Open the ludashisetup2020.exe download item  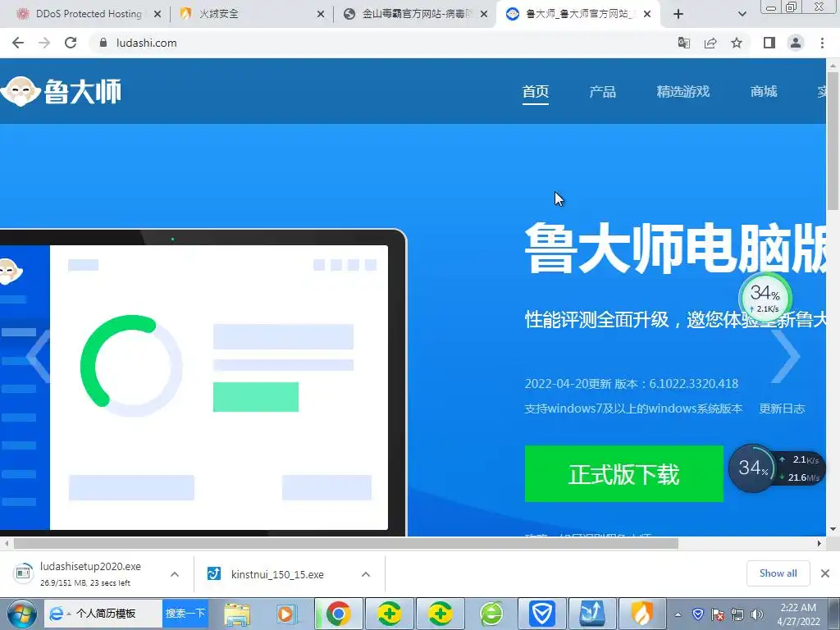pyautogui.click(x=89, y=573)
